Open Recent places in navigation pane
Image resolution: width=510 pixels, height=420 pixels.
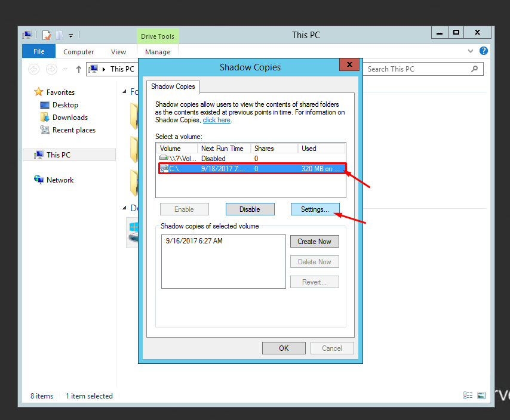coord(74,130)
